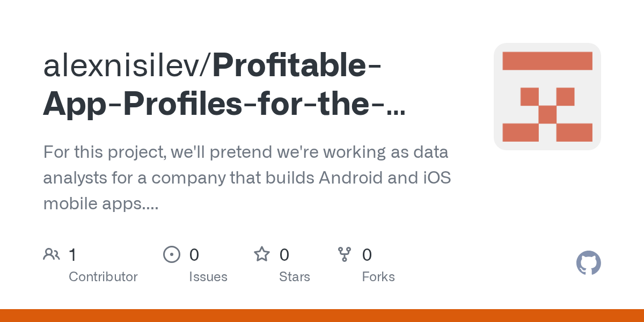The width and height of the screenshot is (644, 322).
Task: Click the fork branch icon
Action: (x=344, y=254)
